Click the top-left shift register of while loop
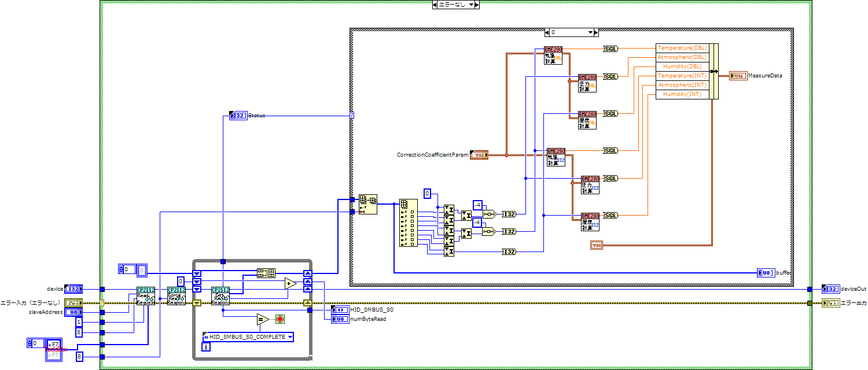This screenshot has height=370, width=868. [x=197, y=273]
